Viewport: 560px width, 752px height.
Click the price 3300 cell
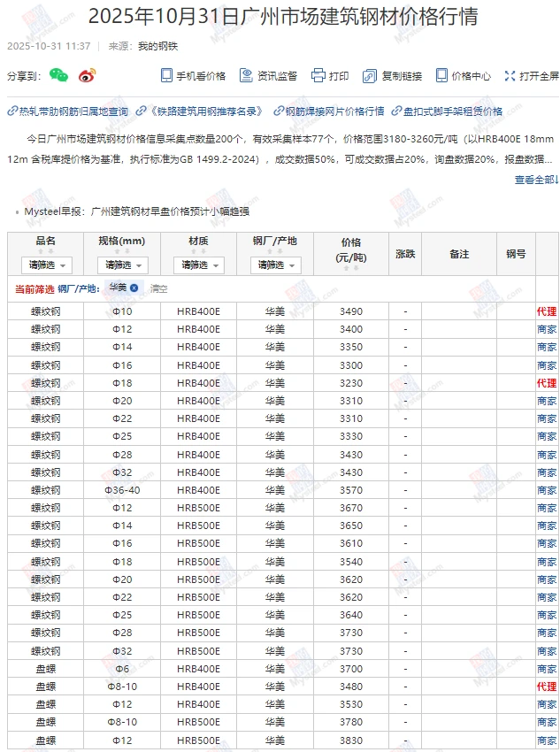tap(351, 365)
